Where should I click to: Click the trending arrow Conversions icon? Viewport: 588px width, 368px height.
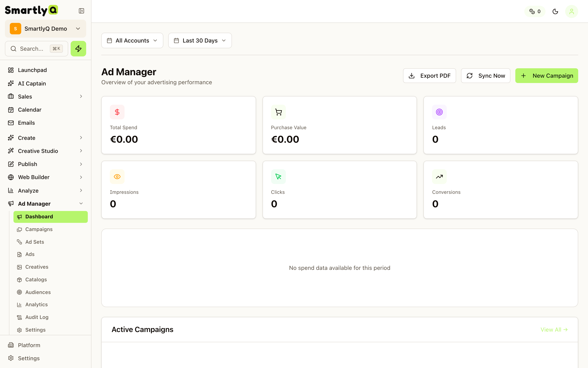point(439,176)
